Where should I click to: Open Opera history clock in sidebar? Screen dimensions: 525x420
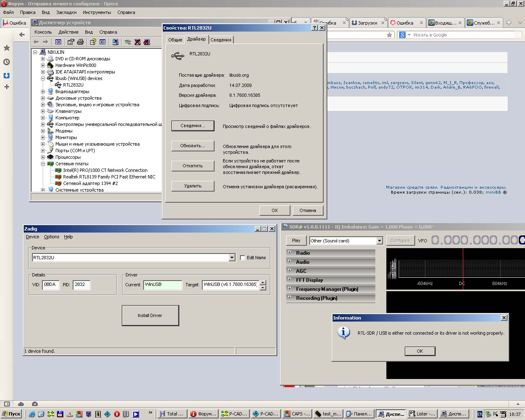point(7,62)
